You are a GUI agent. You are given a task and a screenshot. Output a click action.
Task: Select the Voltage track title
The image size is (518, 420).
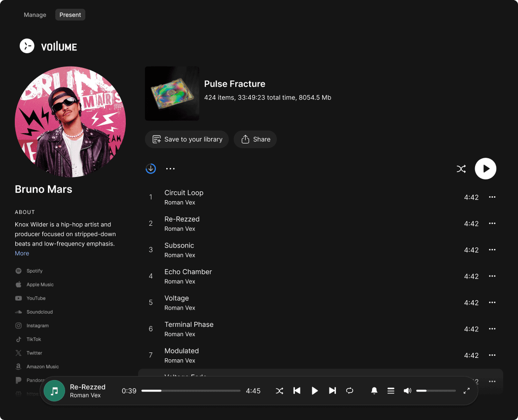(177, 298)
